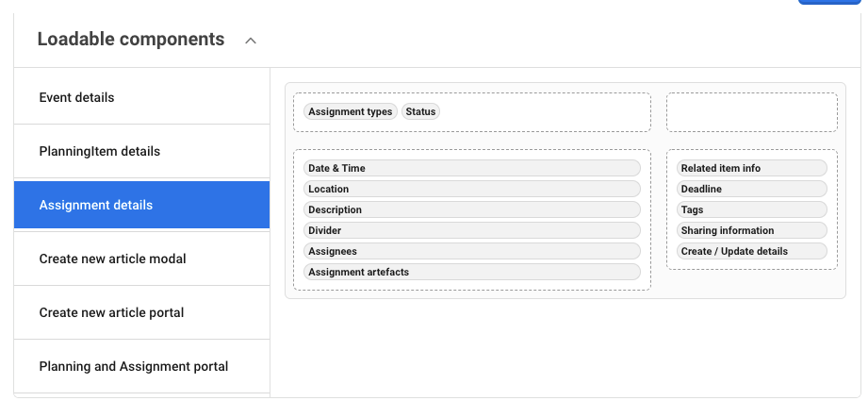Click the Related item info chip
The width and height of the screenshot is (868, 401).
click(751, 168)
